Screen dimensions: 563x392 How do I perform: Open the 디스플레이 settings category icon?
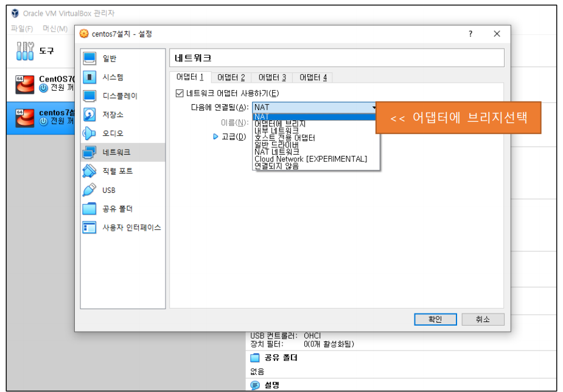click(89, 96)
